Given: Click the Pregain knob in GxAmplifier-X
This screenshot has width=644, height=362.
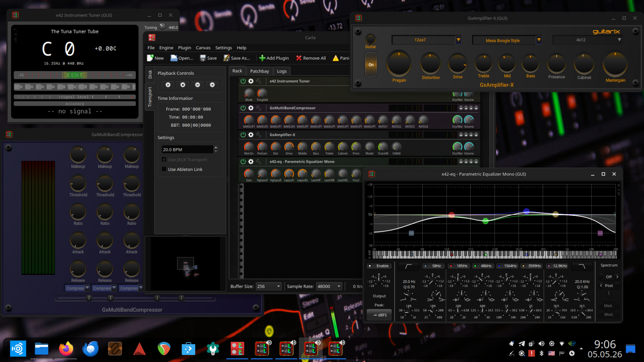Looking at the screenshot, I should (399, 64).
